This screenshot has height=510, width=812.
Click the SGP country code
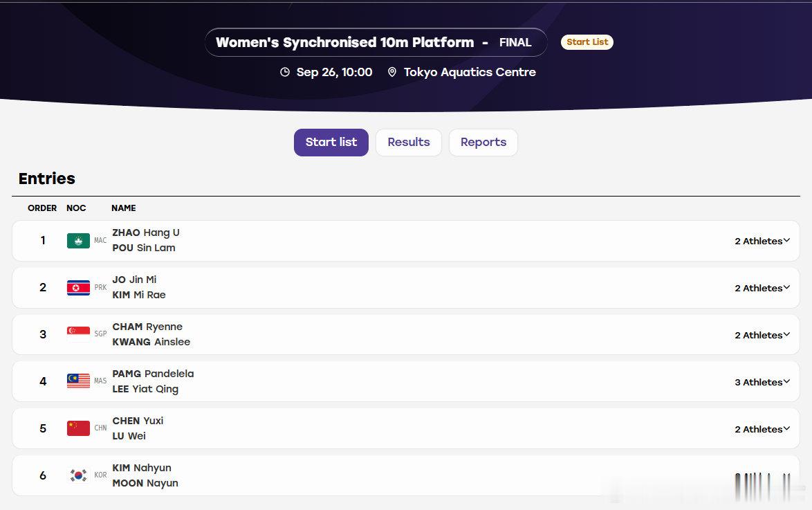(x=100, y=334)
